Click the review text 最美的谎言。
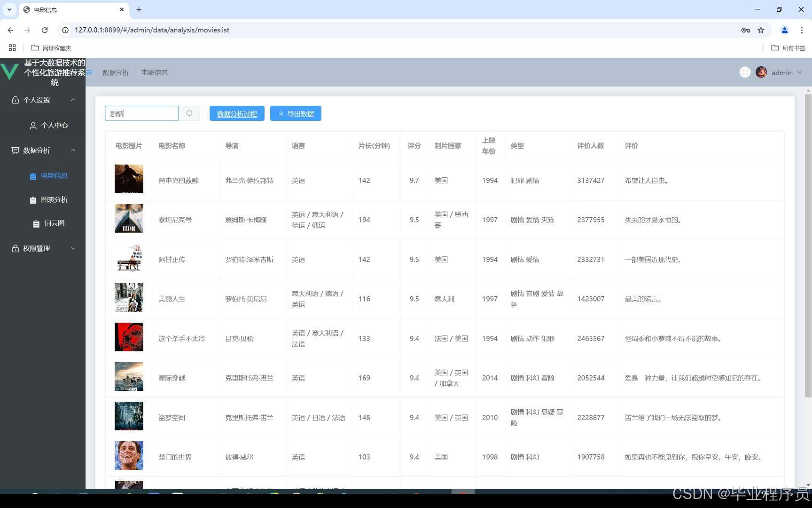This screenshot has width=812, height=508. tap(644, 299)
